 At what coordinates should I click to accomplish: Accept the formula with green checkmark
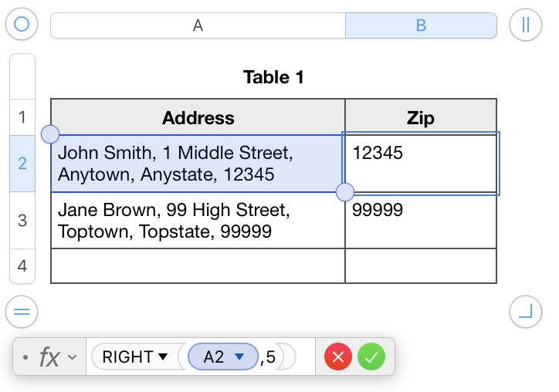(x=371, y=357)
